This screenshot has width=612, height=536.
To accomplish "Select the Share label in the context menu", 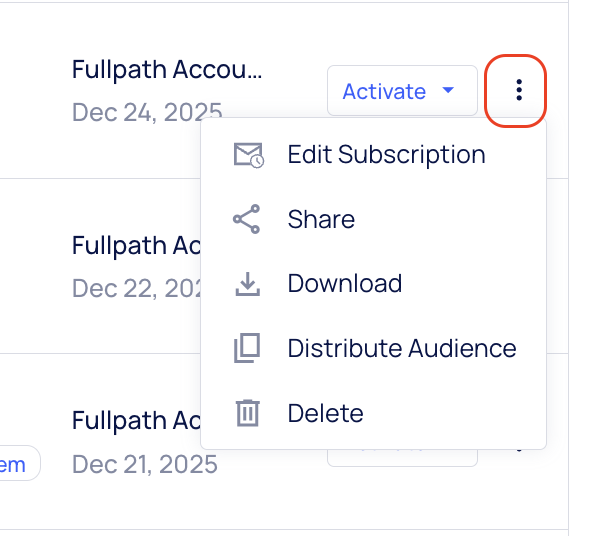I will tap(321, 219).
